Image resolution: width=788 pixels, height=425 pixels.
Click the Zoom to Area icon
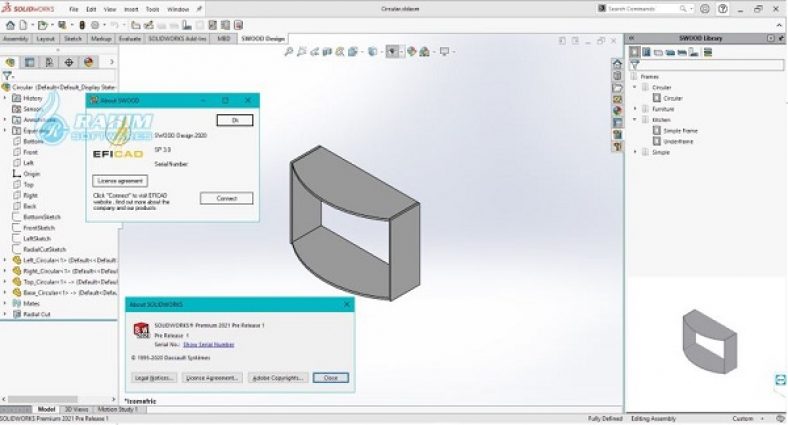click(302, 52)
